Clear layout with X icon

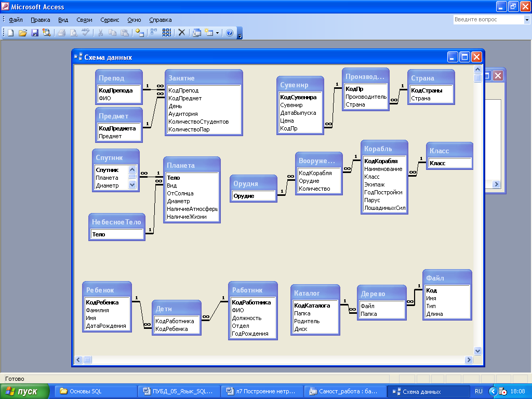pos(181,33)
